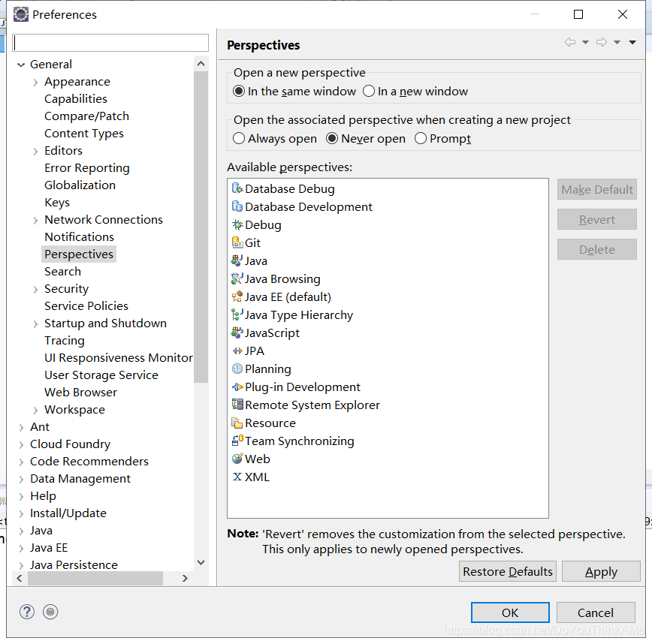The image size is (652, 644).
Task: Expand the Startup and Shutdown node
Action: click(36, 324)
